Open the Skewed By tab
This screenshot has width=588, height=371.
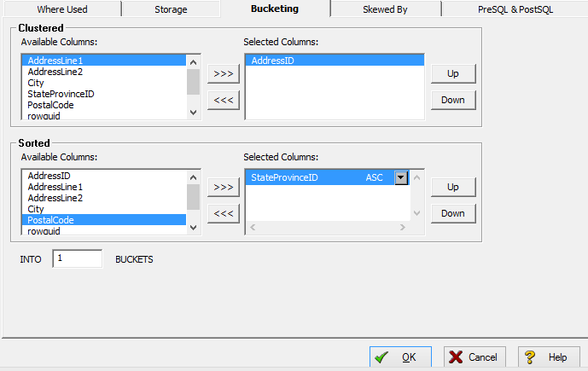[x=385, y=9]
